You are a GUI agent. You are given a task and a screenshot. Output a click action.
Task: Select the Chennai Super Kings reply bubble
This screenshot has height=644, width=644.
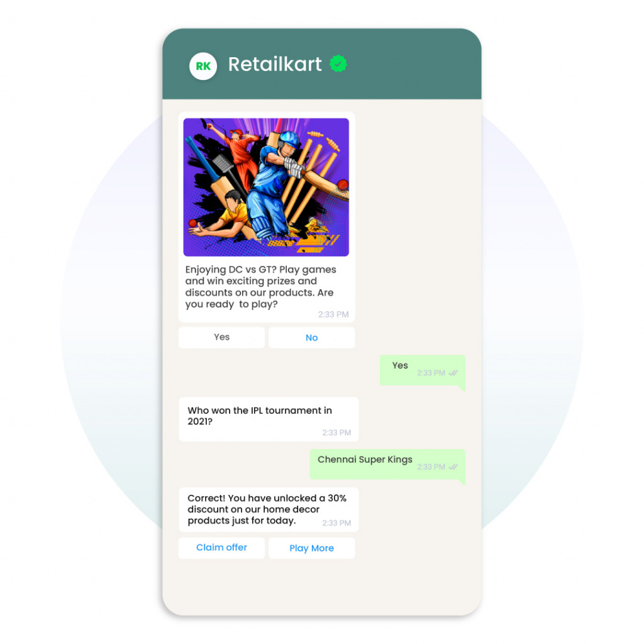point(387,464)
